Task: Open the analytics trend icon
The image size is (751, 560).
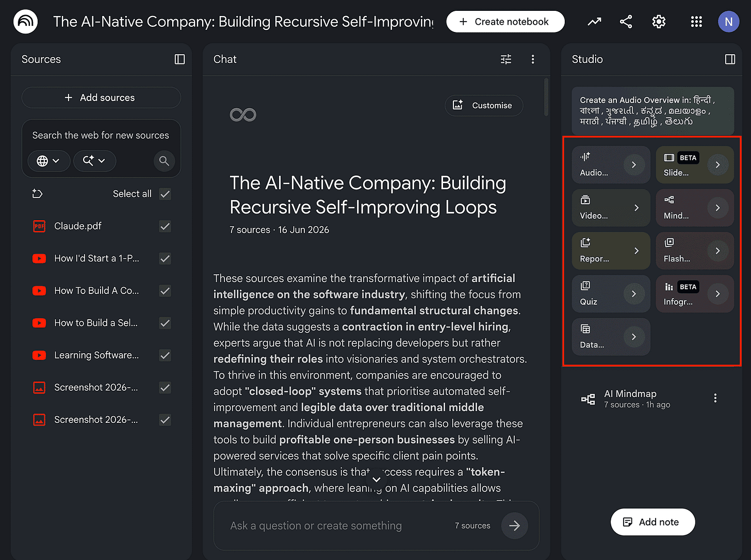Action: click(x=594, y=22)
